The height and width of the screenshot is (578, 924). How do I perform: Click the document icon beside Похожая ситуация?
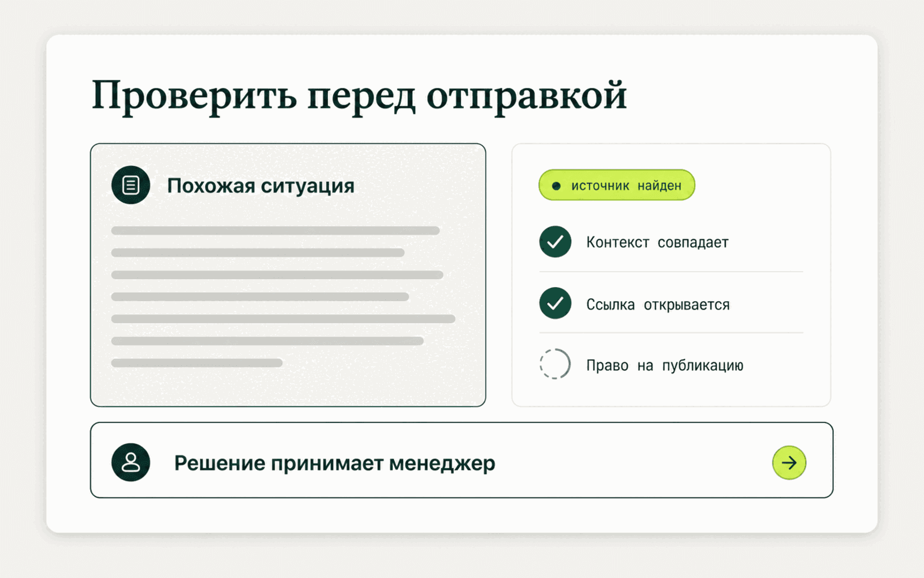click(x=131, y=185)
